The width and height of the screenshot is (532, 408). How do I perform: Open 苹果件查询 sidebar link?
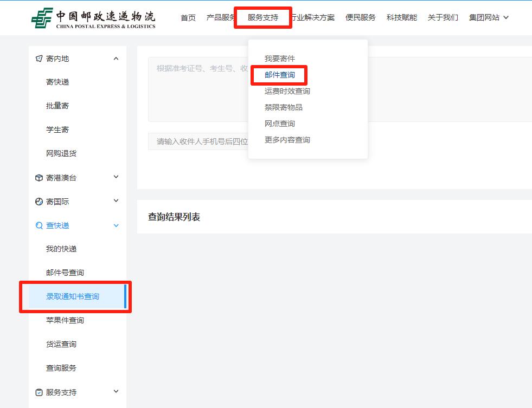pyautogui.click(x=65, y=320)
